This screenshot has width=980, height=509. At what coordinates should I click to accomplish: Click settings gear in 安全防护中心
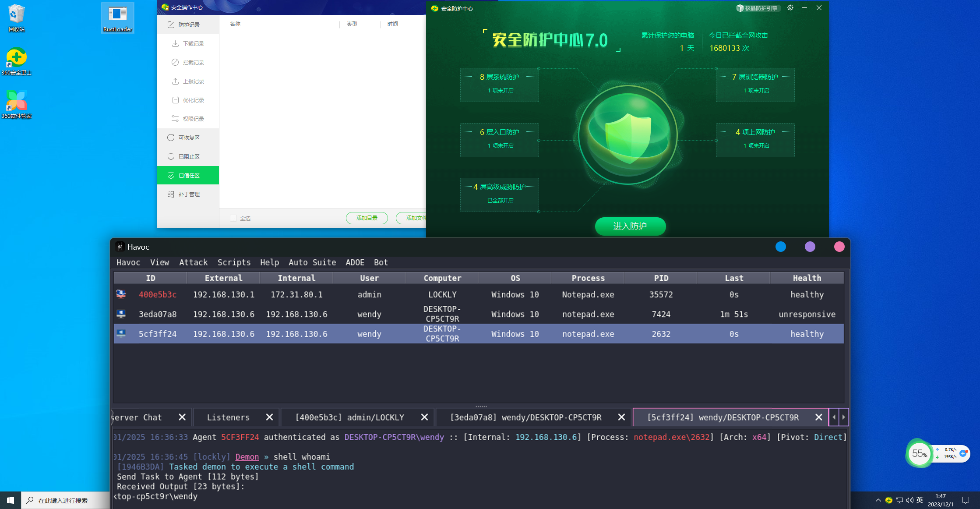point(790,8)
